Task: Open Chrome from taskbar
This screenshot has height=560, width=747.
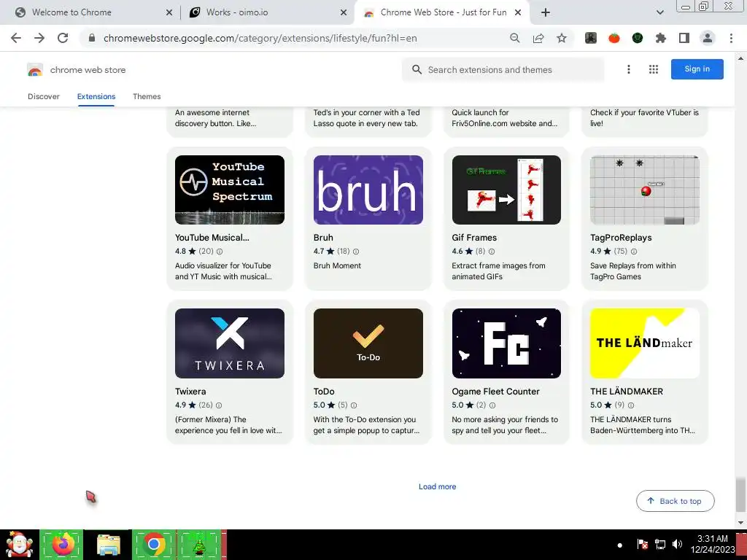Action: click(x=154, y=544)
